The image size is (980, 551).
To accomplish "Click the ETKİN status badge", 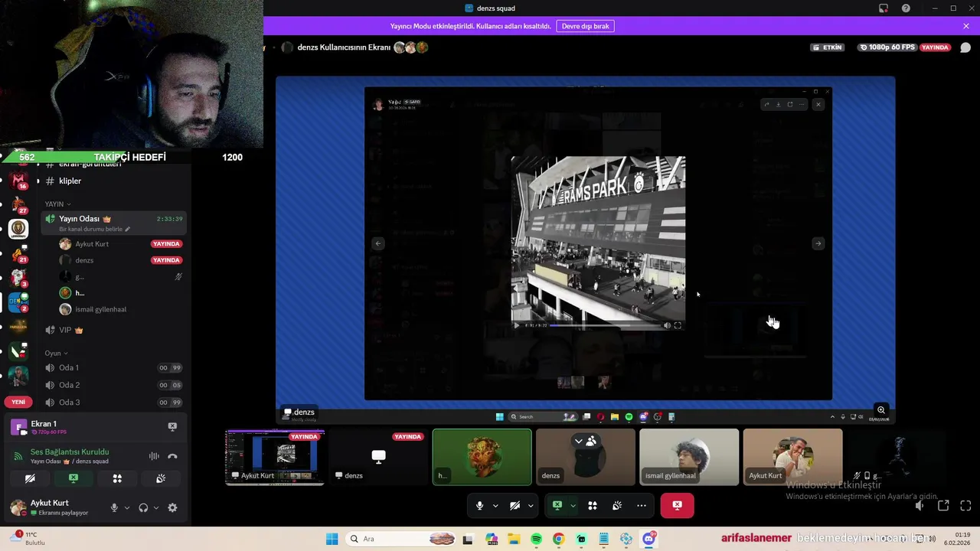I will click(828, 47).
